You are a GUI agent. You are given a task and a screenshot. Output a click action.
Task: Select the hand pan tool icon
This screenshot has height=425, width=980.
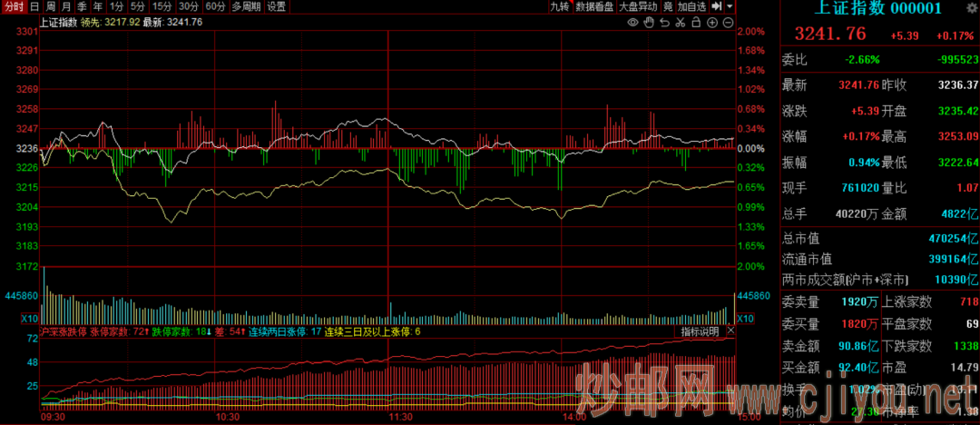(648, 21)
